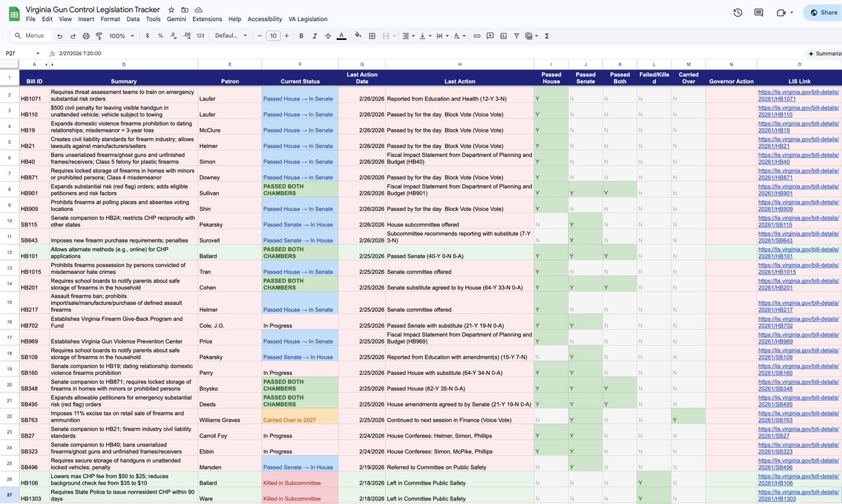The height and width of the screenshot is (504, 842).
Task: Open Google Sheets home icon
Action: click(13, 13)
